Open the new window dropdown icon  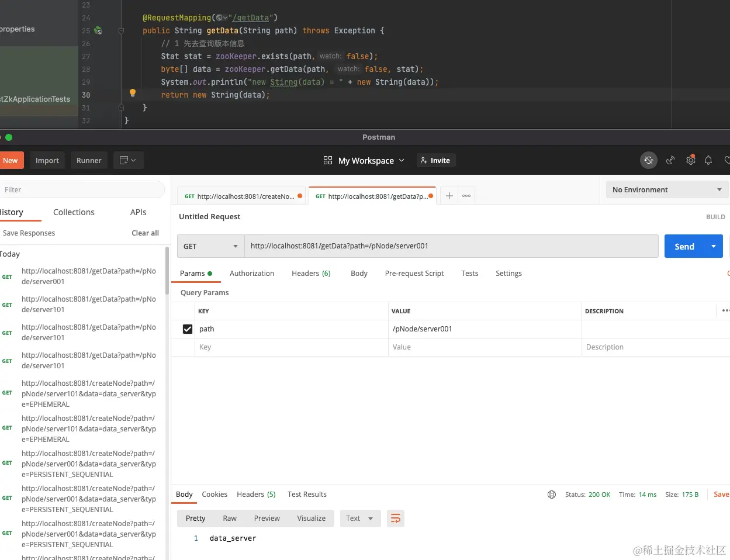tap(128, 160)
